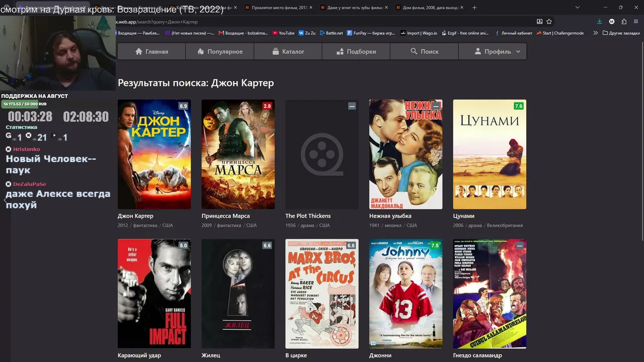
Task: Click the install app icon in address bar
Action: [539, 22]
